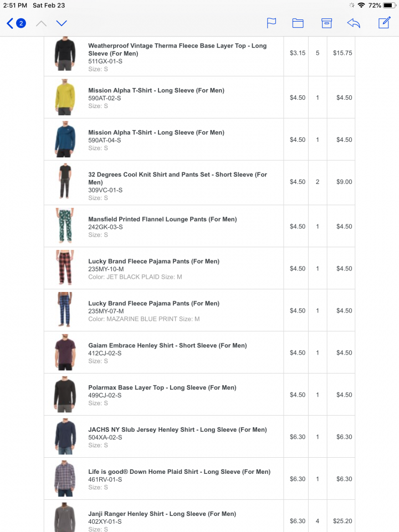Select the JACHS NY Slub Jersey Henley Shirt title
This screenshot has width=399, height=532.
coord(177,429)
